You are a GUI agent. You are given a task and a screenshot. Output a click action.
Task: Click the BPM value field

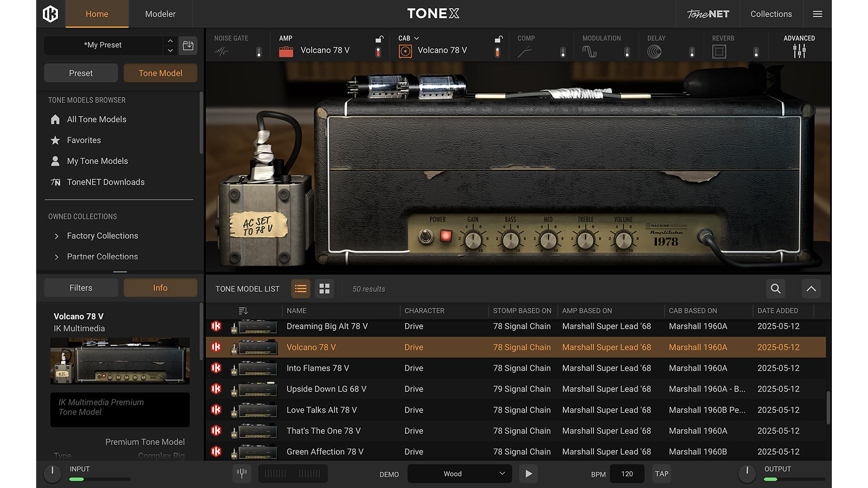point(627,474)
